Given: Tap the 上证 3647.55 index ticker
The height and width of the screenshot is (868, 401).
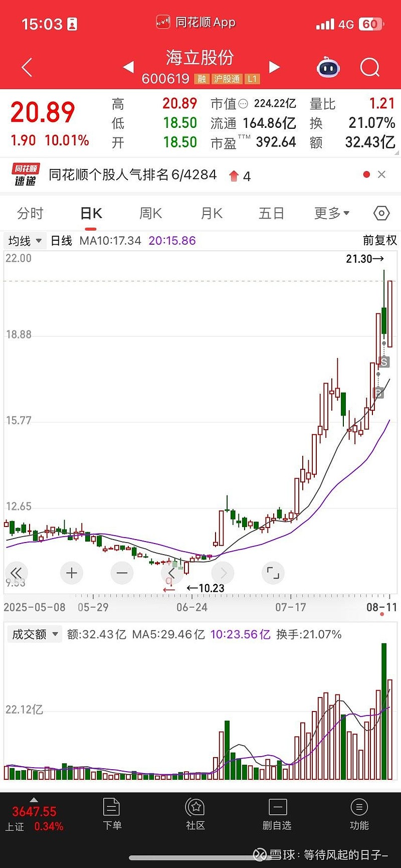Looking at the screenshot, I should click(34, 818).
